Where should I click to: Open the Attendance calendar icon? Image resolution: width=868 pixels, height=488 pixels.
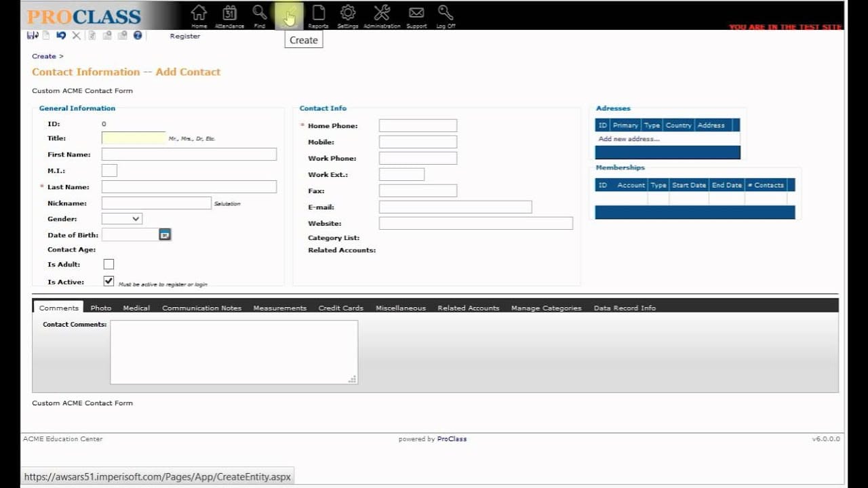tap(229, 15)
